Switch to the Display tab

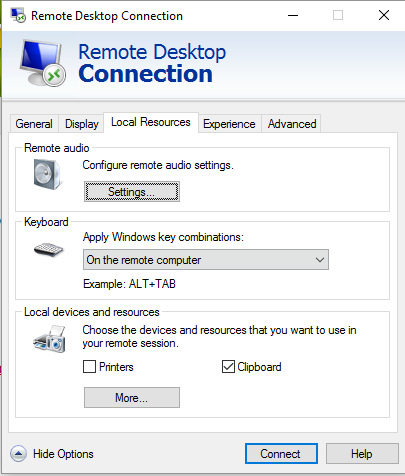pos(82,124)
